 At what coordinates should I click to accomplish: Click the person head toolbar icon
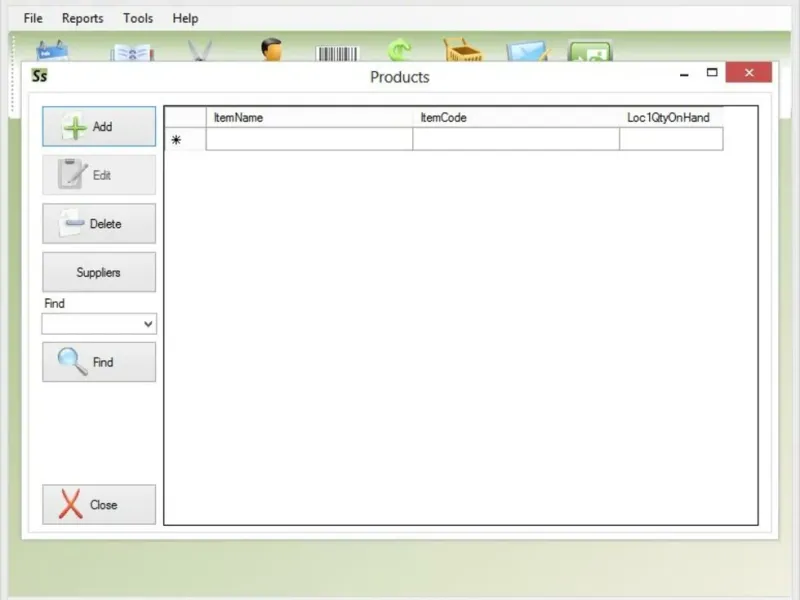tap(271, 49)
